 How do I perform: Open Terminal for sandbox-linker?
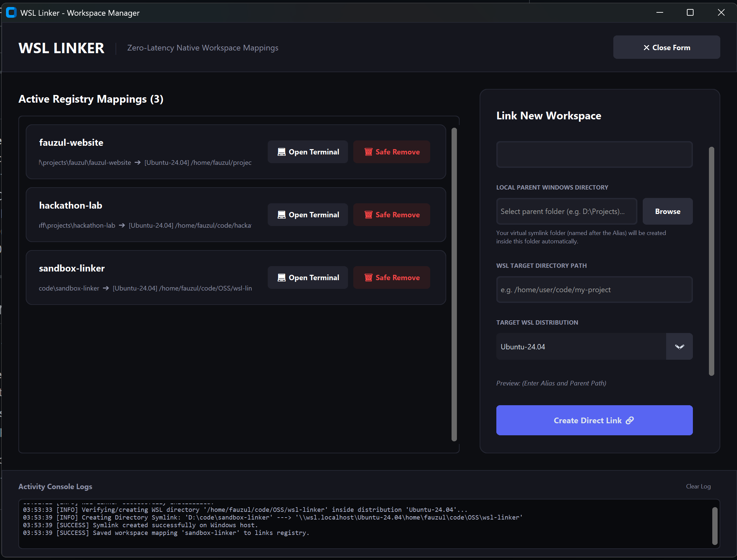click(x=308, y=277)
